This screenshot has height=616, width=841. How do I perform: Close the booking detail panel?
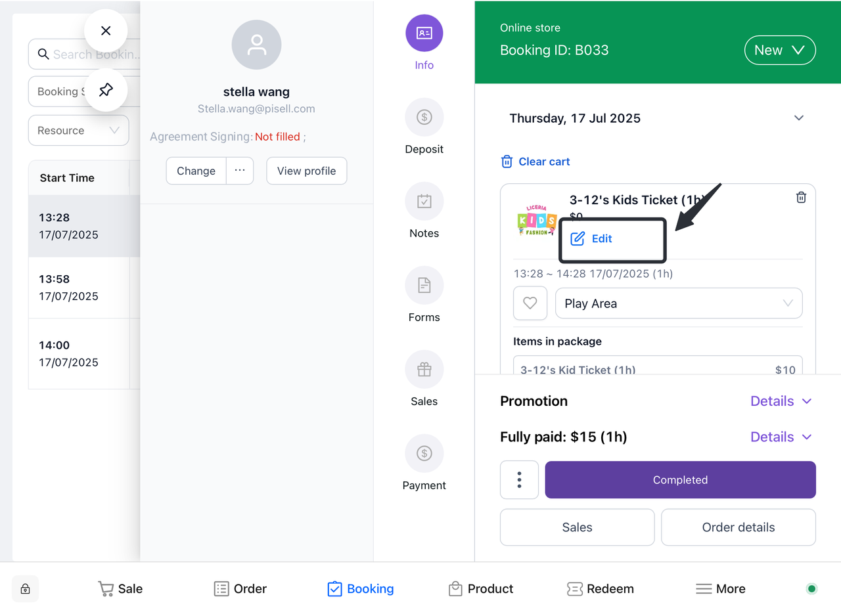click(x=106, y=31)
